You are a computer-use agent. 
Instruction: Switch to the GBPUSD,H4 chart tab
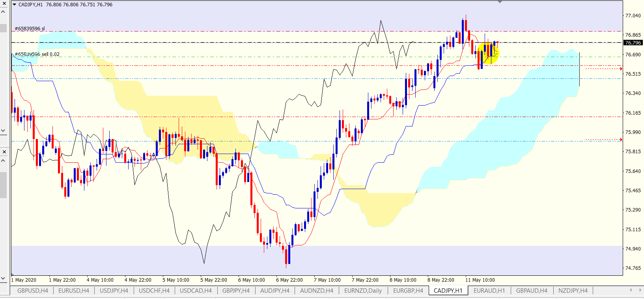pyautogui.click(x=33, y=291)
